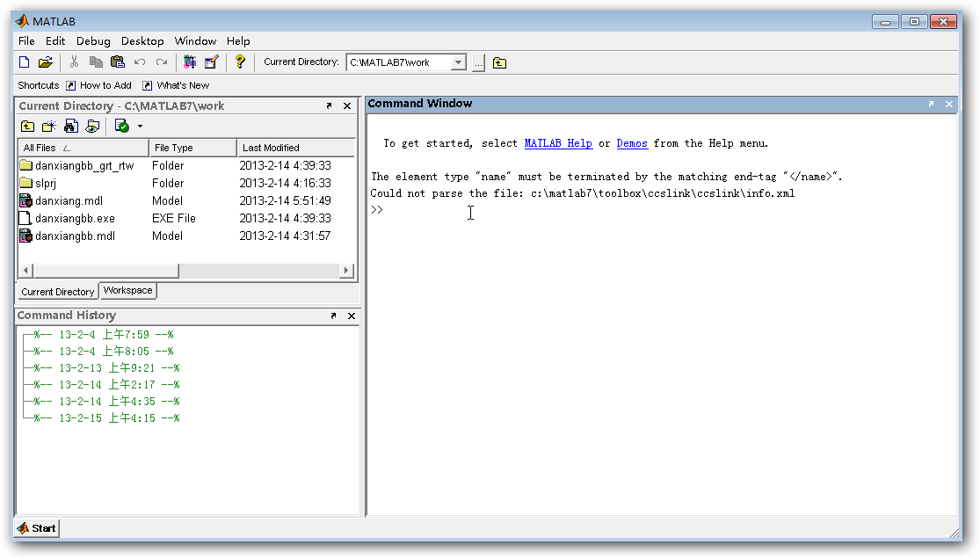
Task: Switch to the Current Directory tab
Action: tap(57, 292)
